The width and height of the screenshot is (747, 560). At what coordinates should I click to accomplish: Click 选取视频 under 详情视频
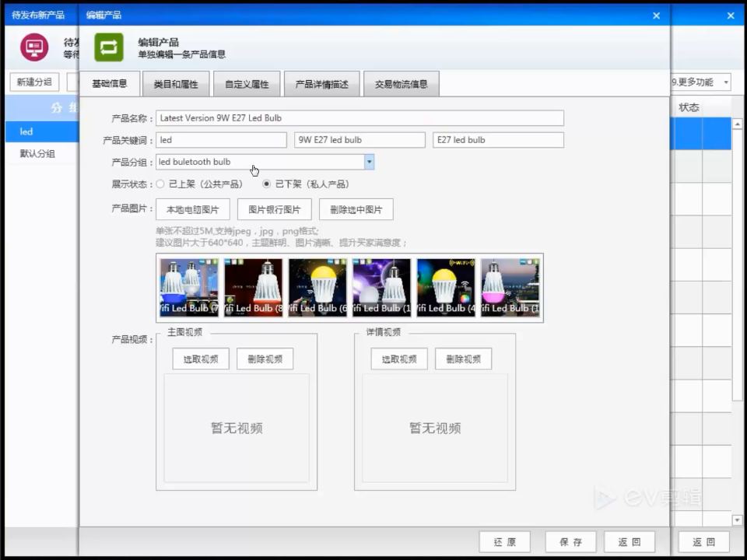399,359
